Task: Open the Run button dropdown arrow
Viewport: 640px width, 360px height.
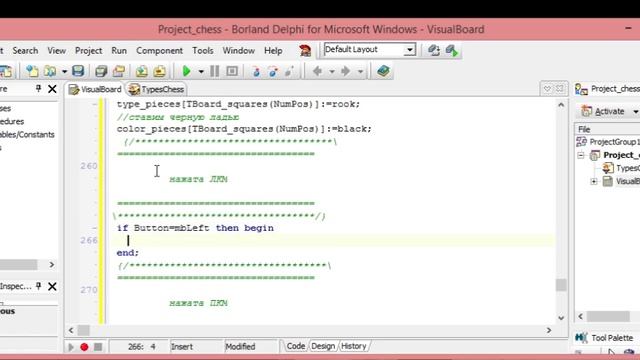Action: click(x=201, y=71)
